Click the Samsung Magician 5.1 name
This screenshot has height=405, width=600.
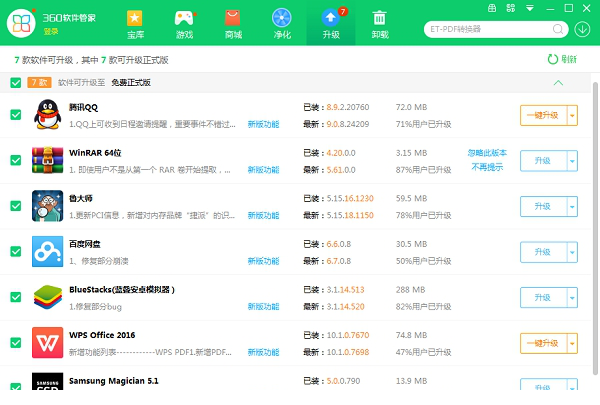tap(114, 381)
